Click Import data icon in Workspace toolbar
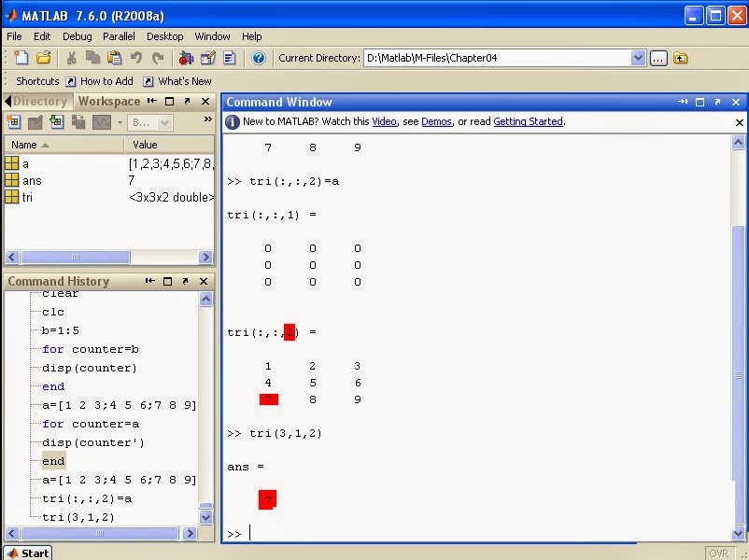 (56, 122)
